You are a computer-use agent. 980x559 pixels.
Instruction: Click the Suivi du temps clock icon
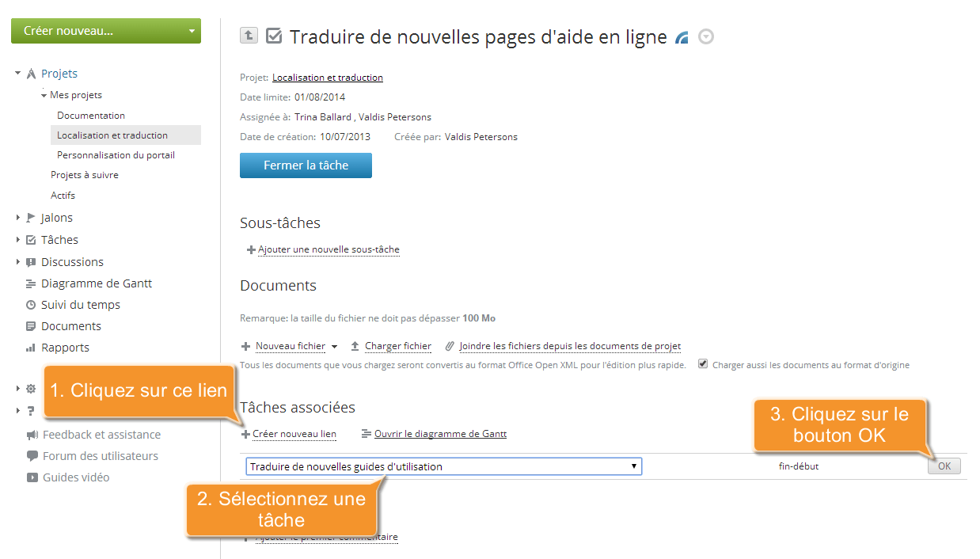coord(31,305)
